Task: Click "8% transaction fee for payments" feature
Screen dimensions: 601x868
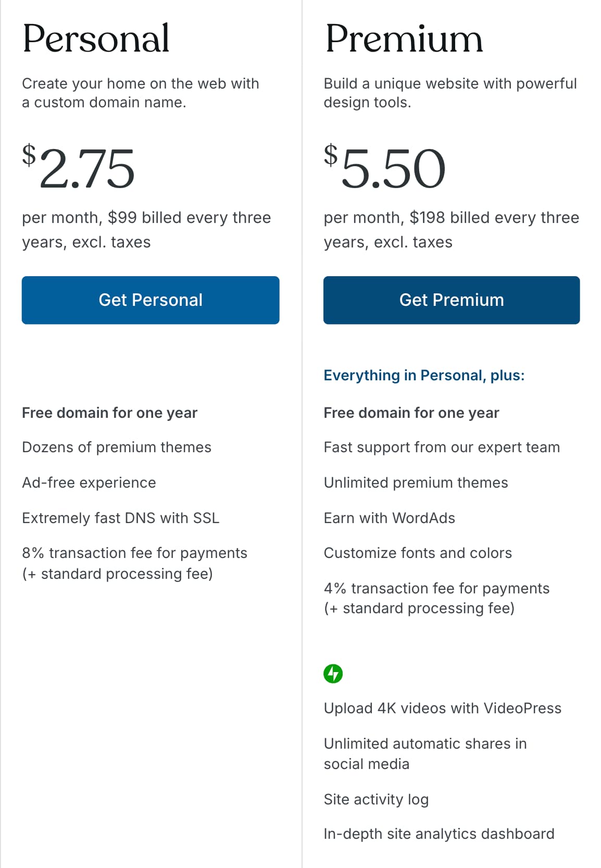Action: click(x=134, y=553)
